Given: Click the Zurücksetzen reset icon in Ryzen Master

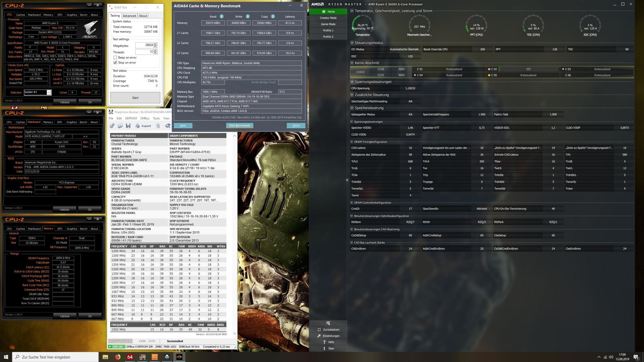Looking at the screenshot, I should click(x=319, y=330).
